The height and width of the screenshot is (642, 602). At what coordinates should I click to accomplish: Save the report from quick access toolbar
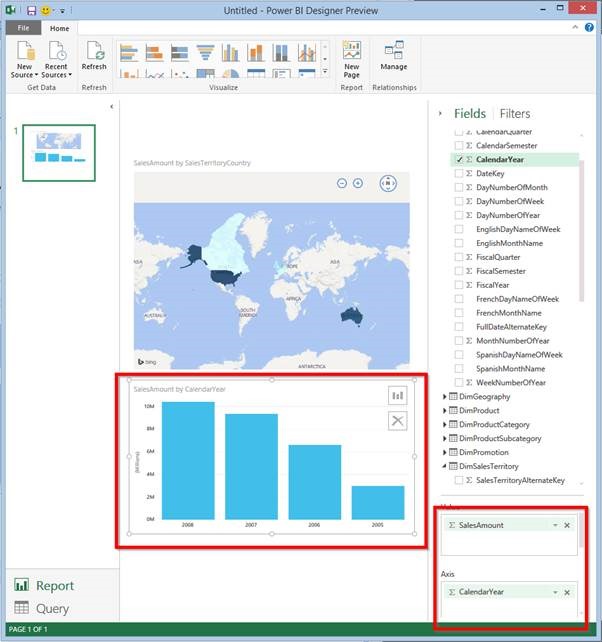pos(32,11)
